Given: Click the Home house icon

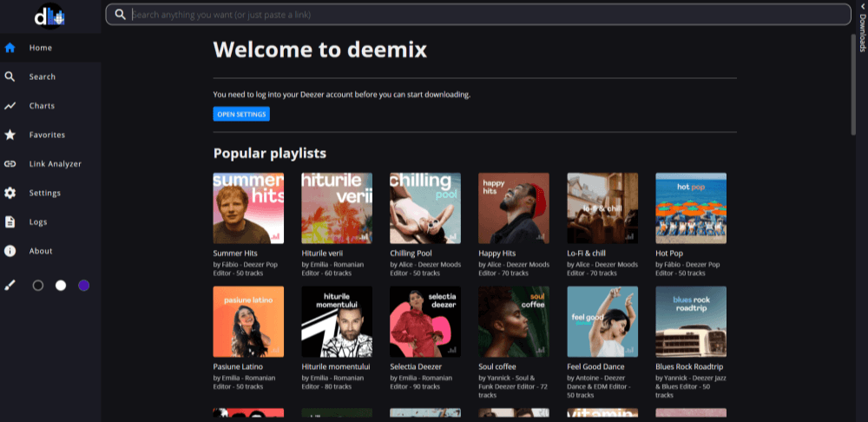Looking at the screenshot, I should [x=10, y=48].
